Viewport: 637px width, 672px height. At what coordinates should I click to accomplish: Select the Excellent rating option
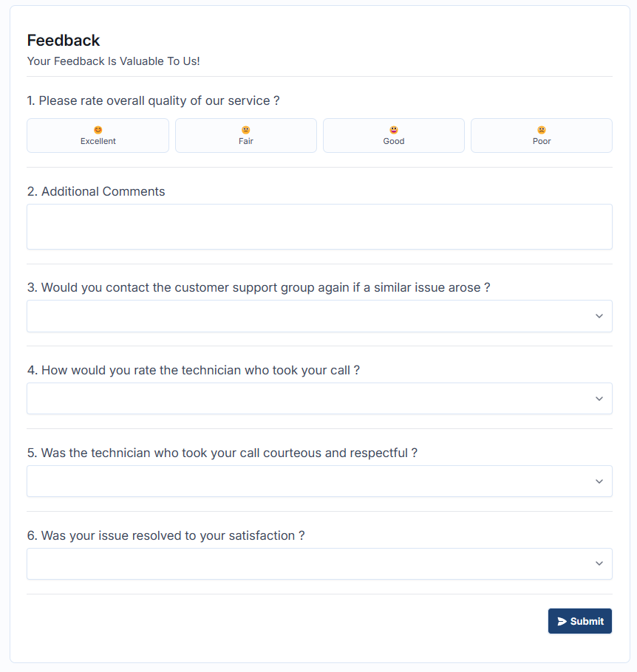pyautogui.click(x=98, y=136)
